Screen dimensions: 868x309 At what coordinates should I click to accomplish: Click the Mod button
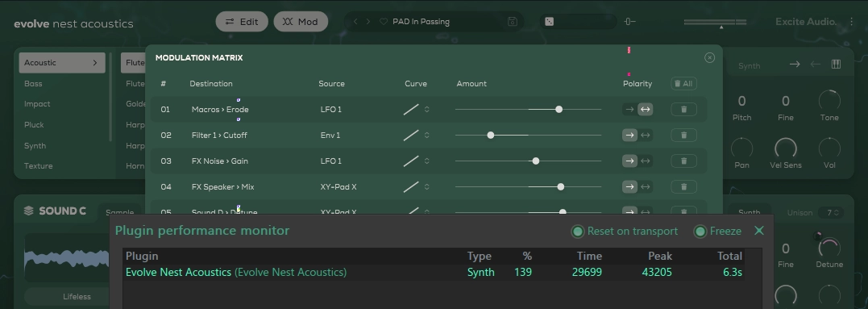pyautogui.click(x=301, y=22)
